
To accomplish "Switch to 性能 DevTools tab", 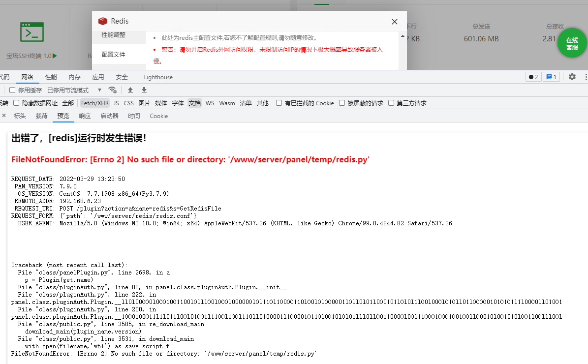I will click(51, 77).
